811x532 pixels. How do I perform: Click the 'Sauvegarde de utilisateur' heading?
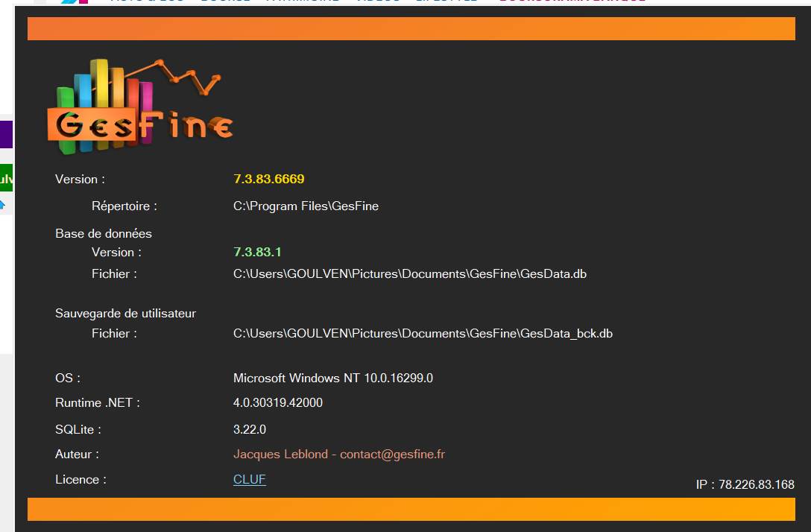(x=126, y=313)
